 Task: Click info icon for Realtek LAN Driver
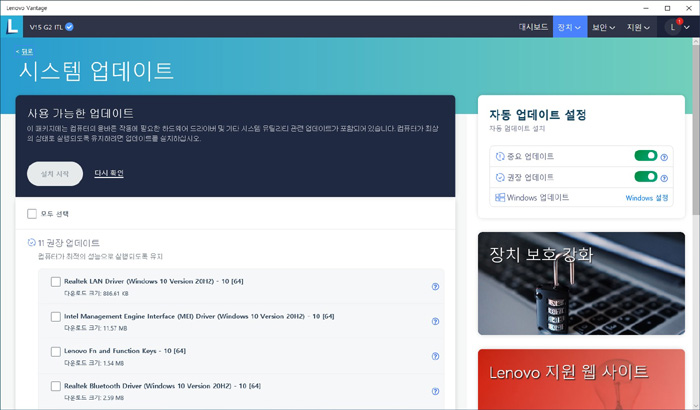[x=435, y=287]
